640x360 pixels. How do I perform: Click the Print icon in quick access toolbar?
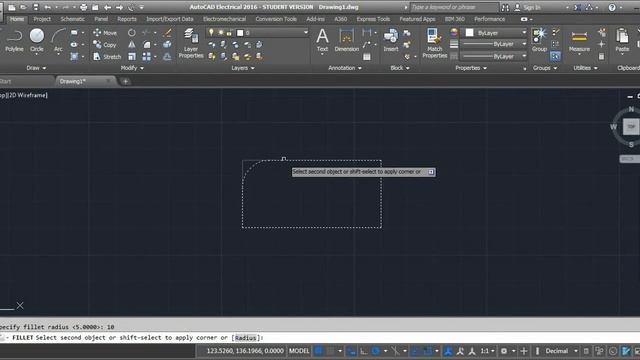click(84, 7)
